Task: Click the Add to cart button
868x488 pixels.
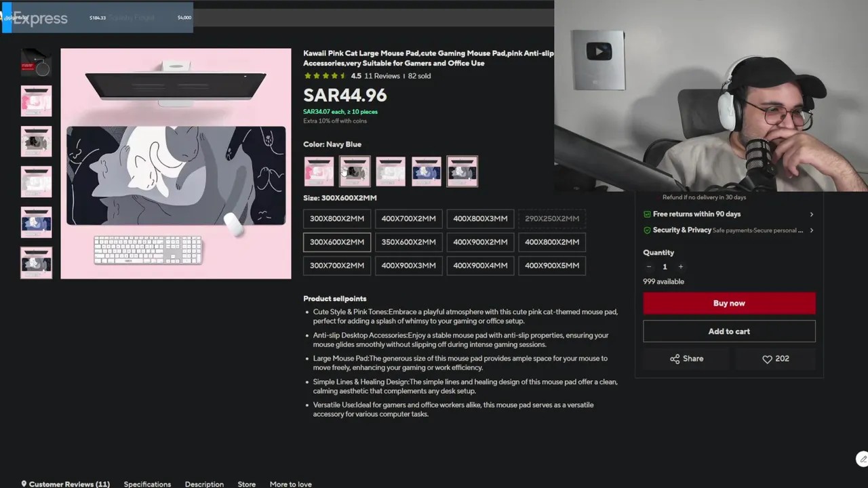Action: [x=729, y=331]
